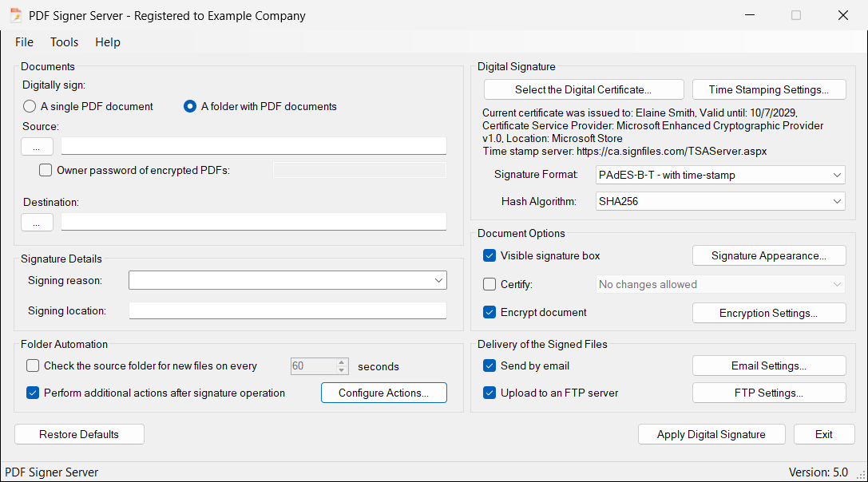Click the time stamp server URL text

click(x=672, y=151)
